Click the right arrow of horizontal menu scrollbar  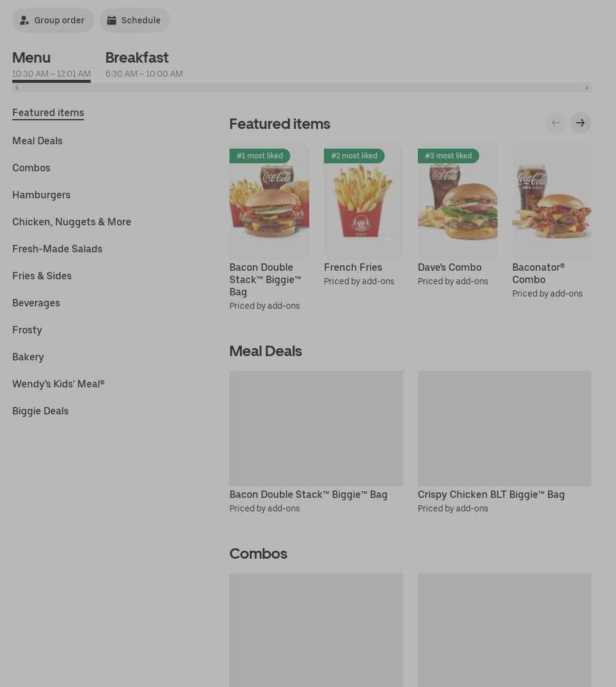tap(587, 88)
